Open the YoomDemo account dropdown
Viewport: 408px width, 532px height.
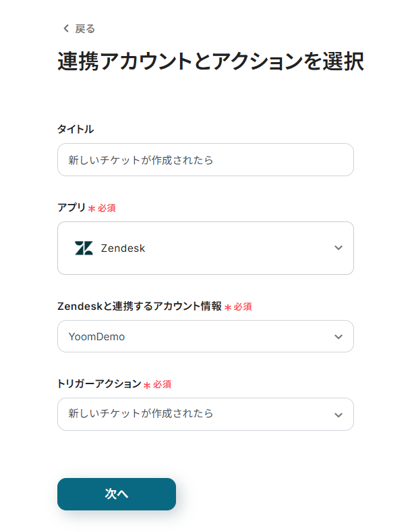click(x=196, y=336)
